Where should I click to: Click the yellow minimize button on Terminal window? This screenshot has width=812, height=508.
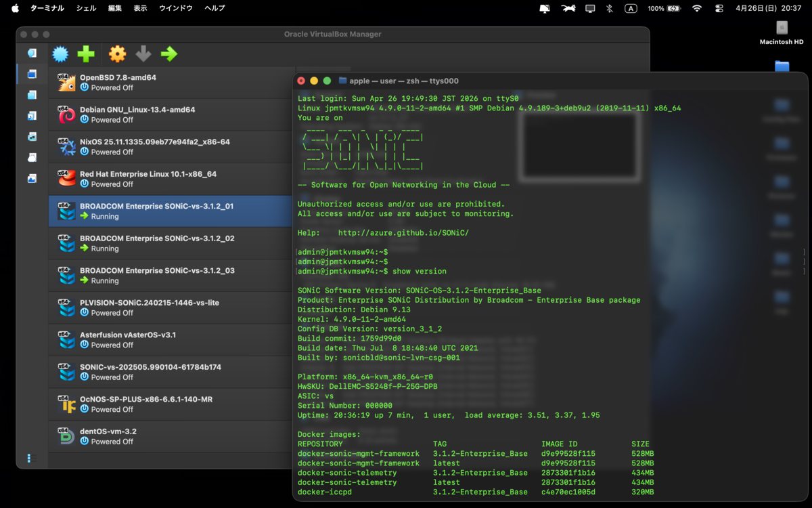(x=314, y=81)
